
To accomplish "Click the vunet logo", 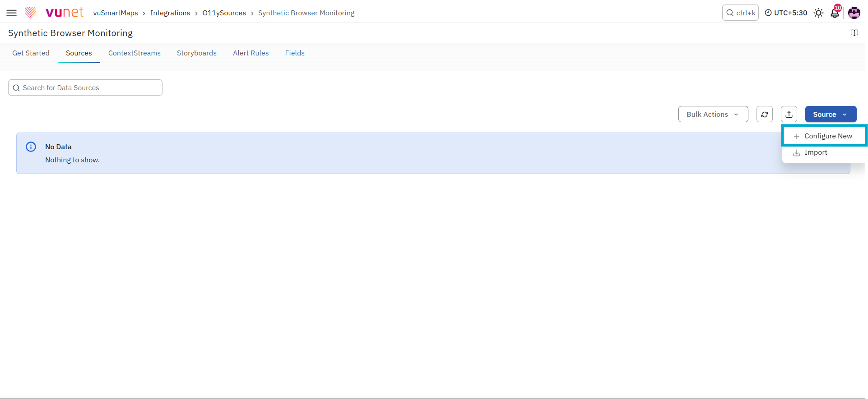I will (x=54, y=13).
